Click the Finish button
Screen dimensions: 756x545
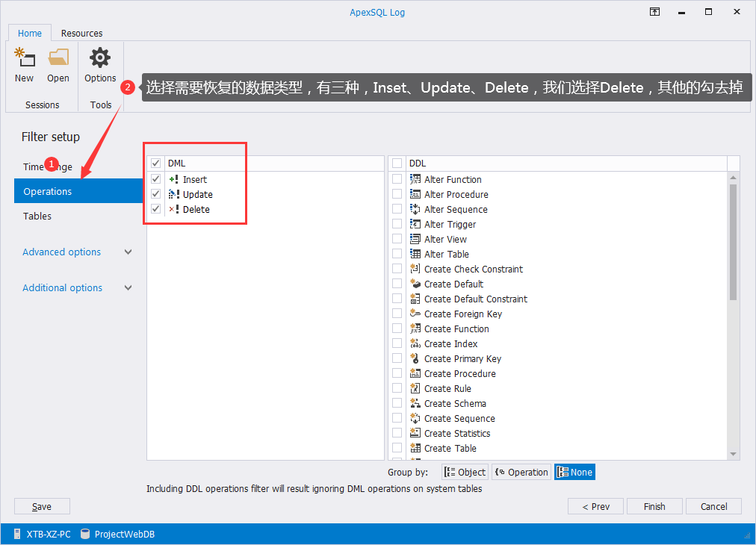pos(654,506)
